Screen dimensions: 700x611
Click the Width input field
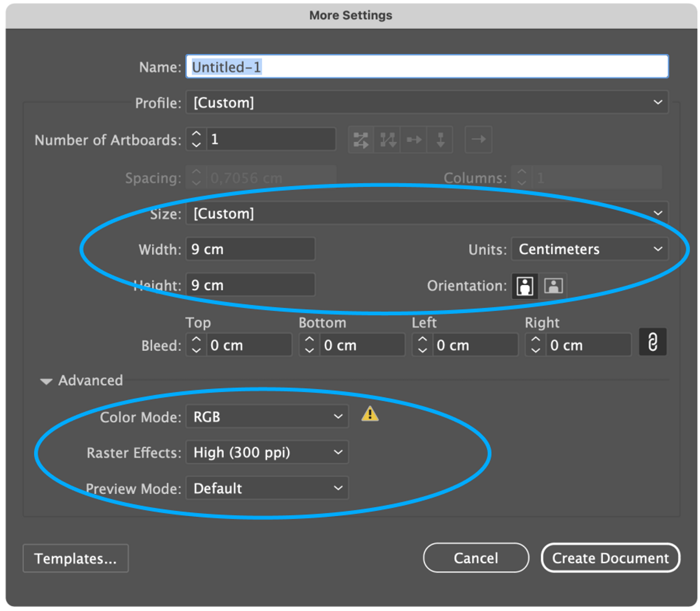pos(250,249)
